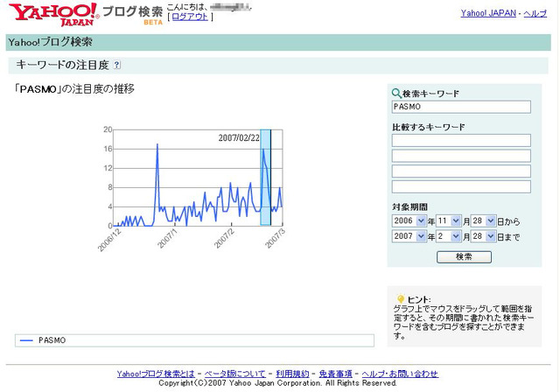Click the 2007/1 axis label
The image size is (560, 392).
click(167, 238)
